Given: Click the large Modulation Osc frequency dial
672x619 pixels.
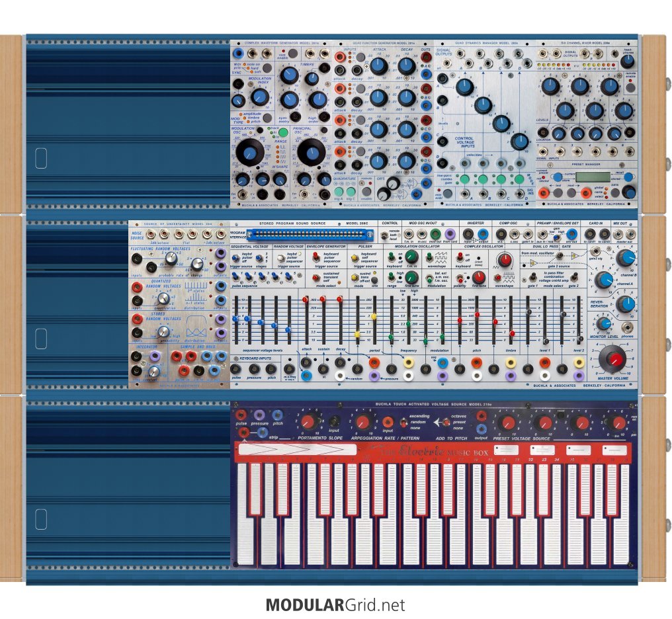Looking at the screenshot, I should [249, 151].
